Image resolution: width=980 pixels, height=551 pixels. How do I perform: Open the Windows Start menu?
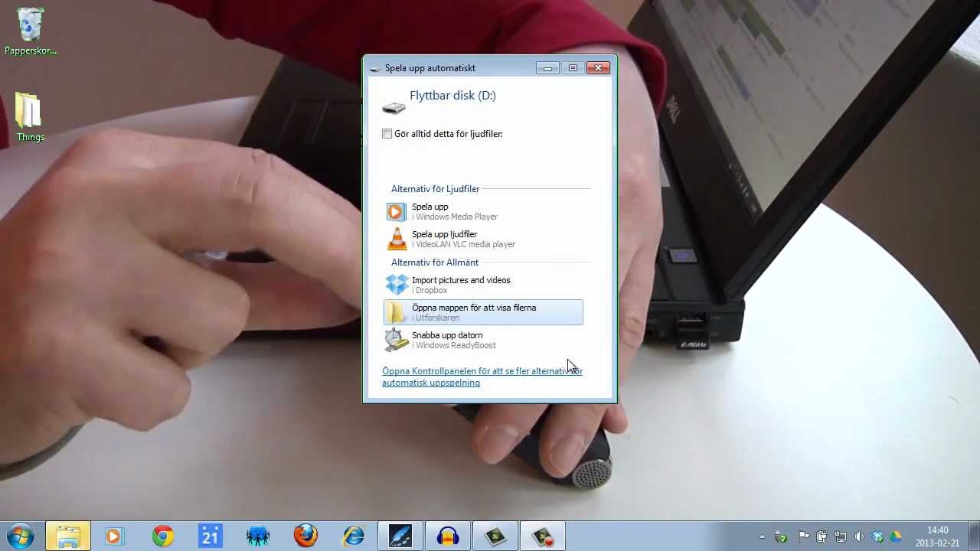click(19, 536)
